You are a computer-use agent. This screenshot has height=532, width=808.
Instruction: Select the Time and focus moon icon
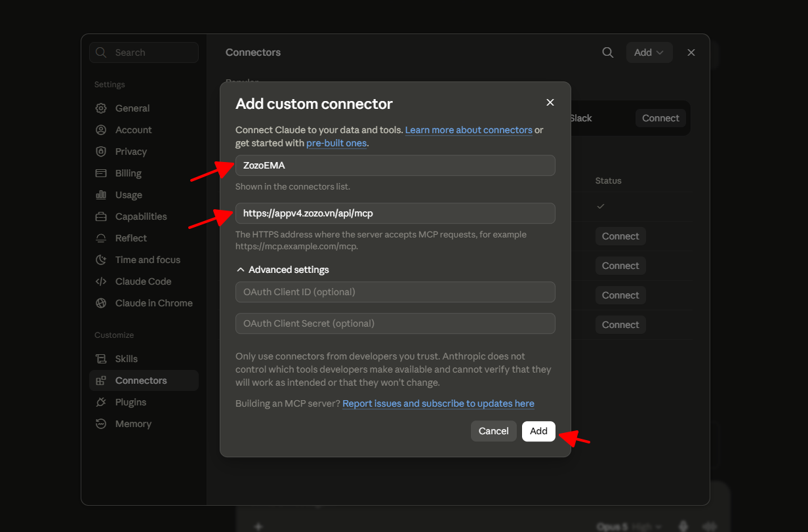click(101, 260)
